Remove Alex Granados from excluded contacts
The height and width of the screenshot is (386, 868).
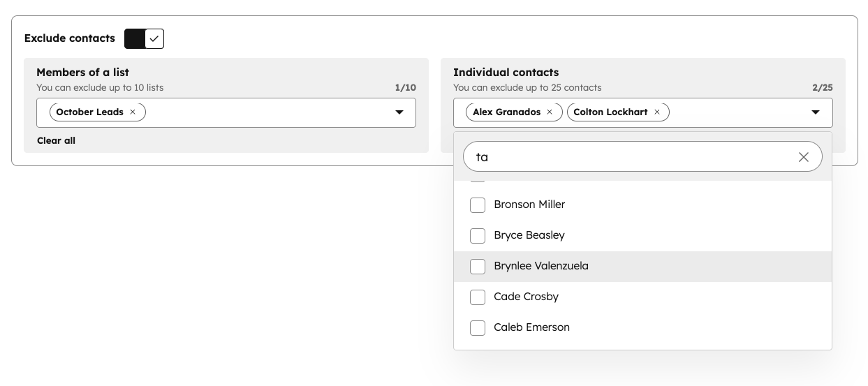coord(550,112)
